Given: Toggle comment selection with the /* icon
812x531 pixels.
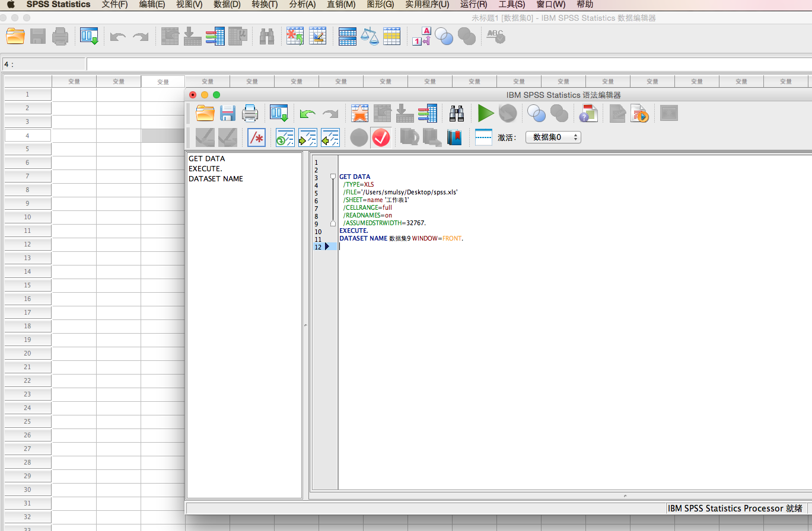Looking at the screenshot, I should (x=256, y=138).
